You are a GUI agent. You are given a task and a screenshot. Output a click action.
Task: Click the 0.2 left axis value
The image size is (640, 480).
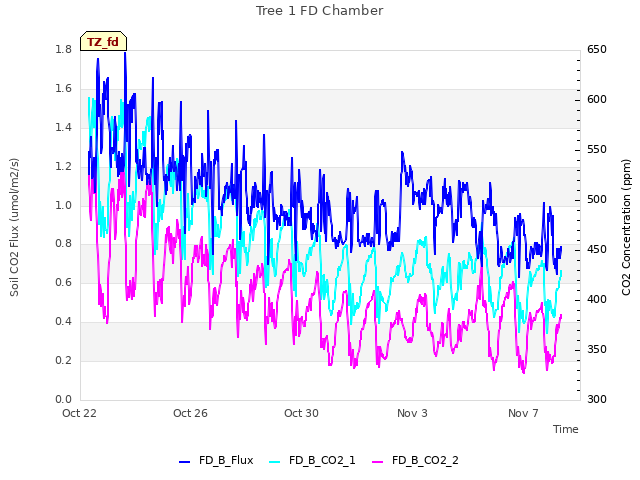pyautogui.click(x=63, y=360)
